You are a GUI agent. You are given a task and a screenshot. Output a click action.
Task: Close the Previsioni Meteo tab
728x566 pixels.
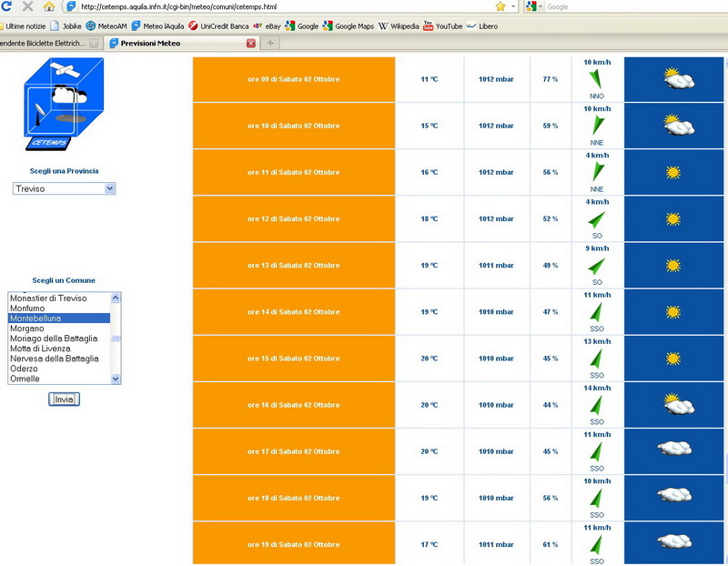pos(251,43)
